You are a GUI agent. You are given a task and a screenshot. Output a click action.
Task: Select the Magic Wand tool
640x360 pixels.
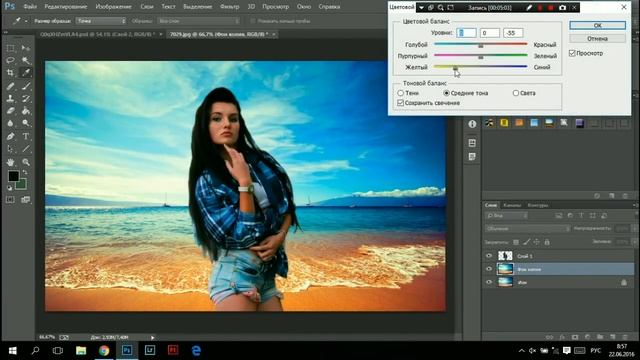[26, 60]
